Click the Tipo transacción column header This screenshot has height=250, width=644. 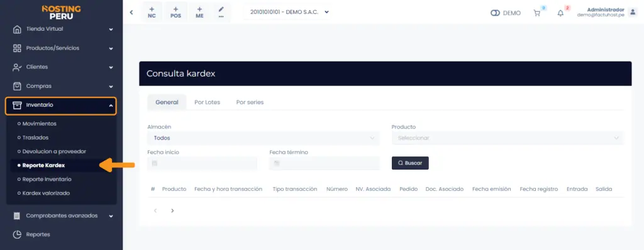coord(295,189)
